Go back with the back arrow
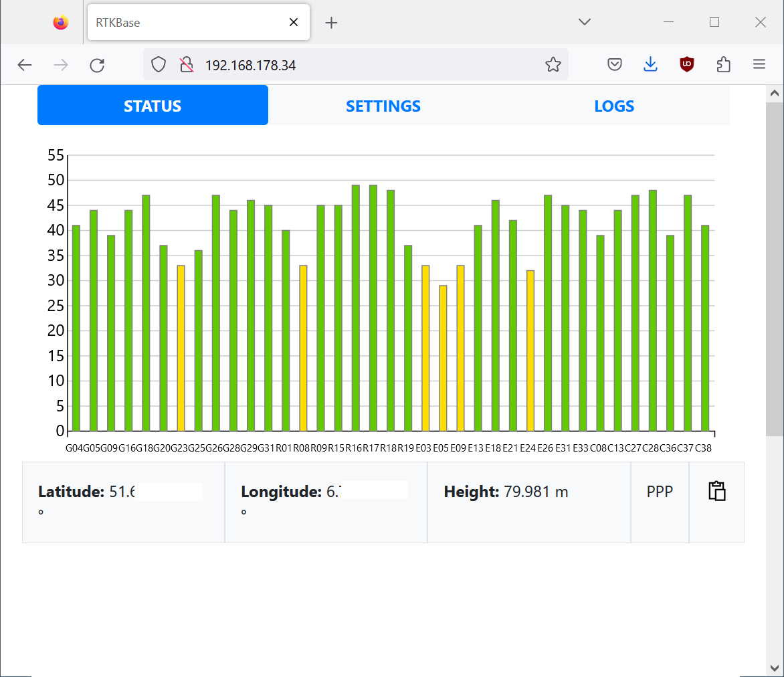 tap(25, 65)
